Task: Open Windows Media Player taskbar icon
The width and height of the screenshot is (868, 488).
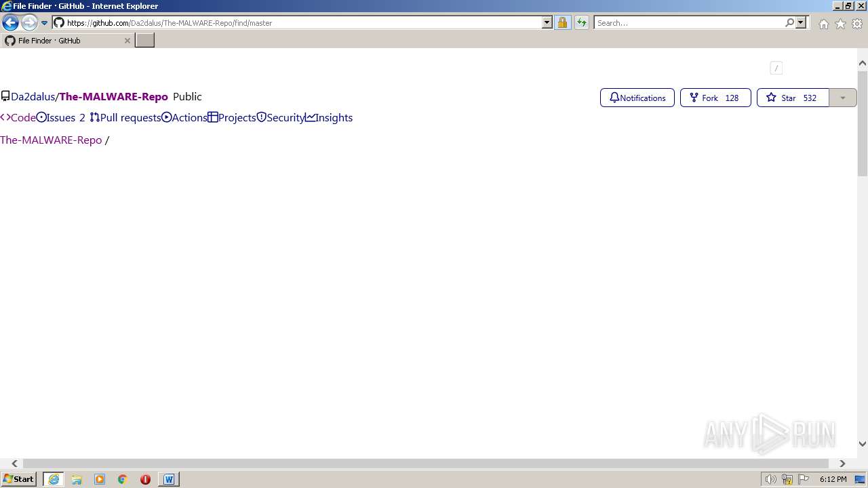Action: point(100,479)
